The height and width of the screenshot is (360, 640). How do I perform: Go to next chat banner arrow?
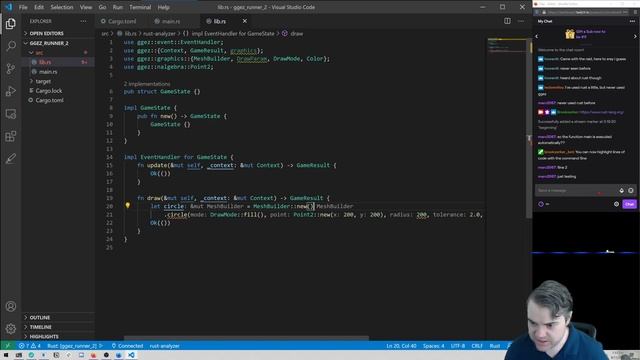pyautogui.click(x=635, y=36)
